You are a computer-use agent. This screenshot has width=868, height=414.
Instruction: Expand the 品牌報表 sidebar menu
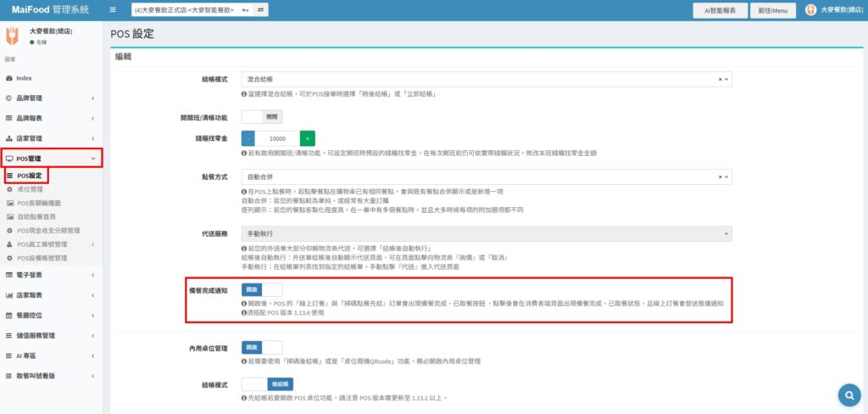pyautogui.click(x=51, y=118)
